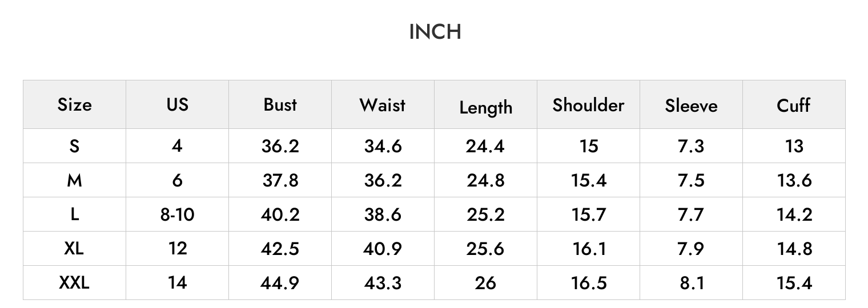Click the 44.9 bust value for XXL
Image resolution: width=868 pixels, height=308 pixels.
click(x=280, y=283)
